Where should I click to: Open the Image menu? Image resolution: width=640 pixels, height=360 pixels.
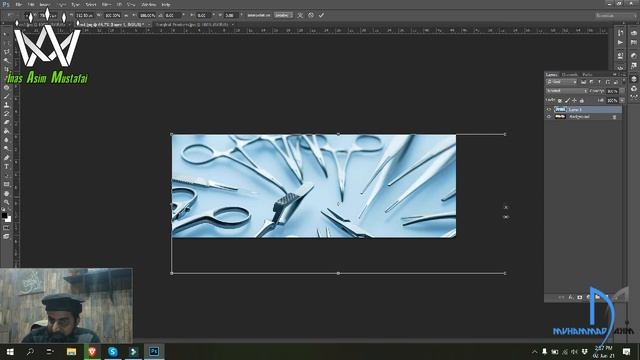tap(44, 4)
